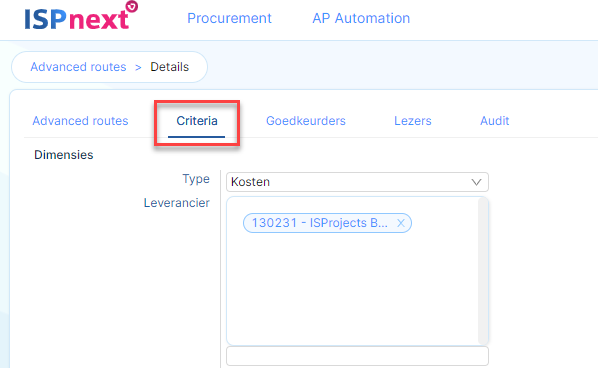Click the breadcrumb separator arrow
Viewport: 598px width, 368px height.
pos(138,67)
